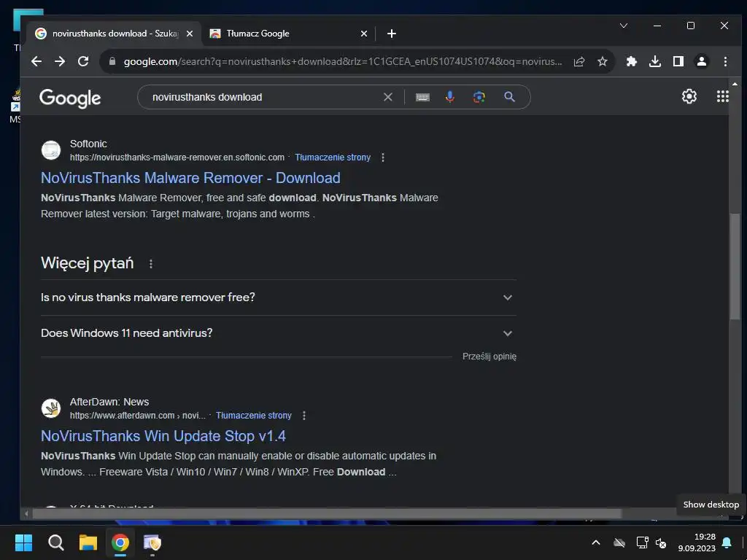The height and width of the screenshot is (560, 747).
Task: Open NoVirusThanks Win Update Stop v1.4 link
Action: pyautogui.click(x=163, y=436)
